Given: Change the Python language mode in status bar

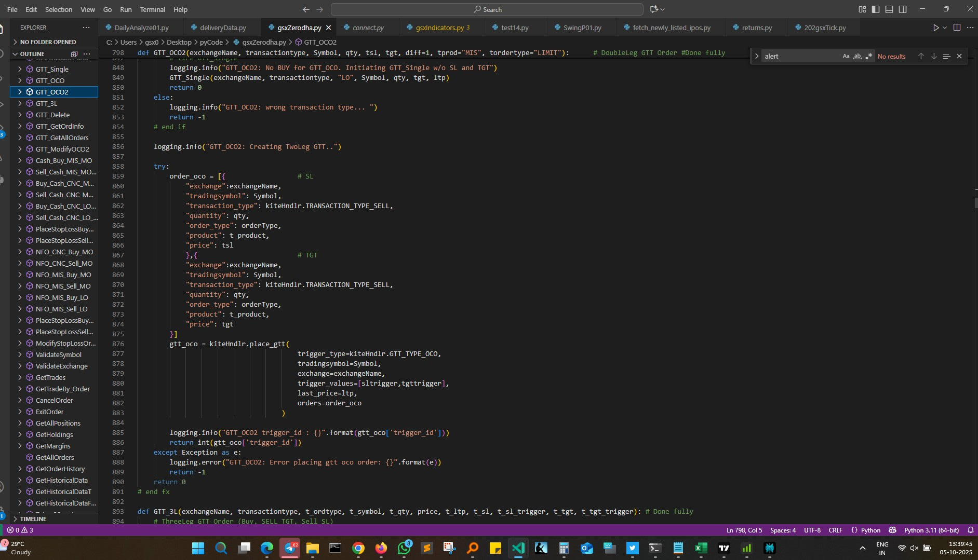Looking at the screenshot, I should click(x=870, y=530).
